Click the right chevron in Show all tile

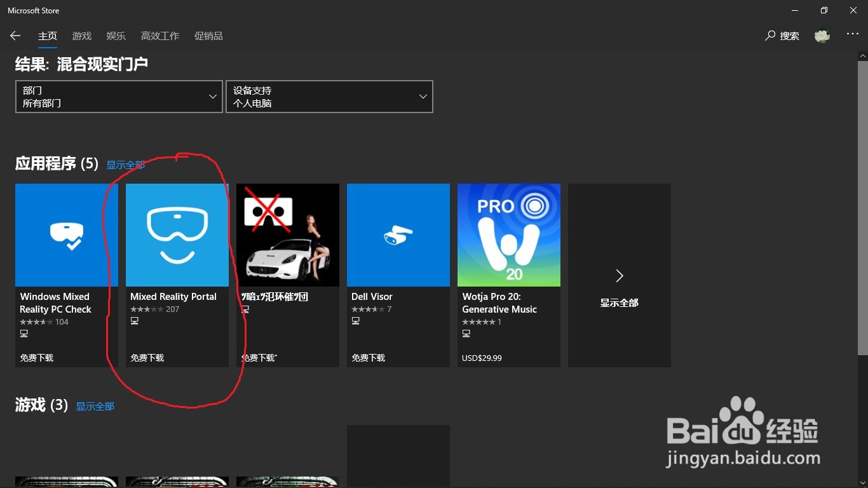pyautogui.click(x=620, y=275)
